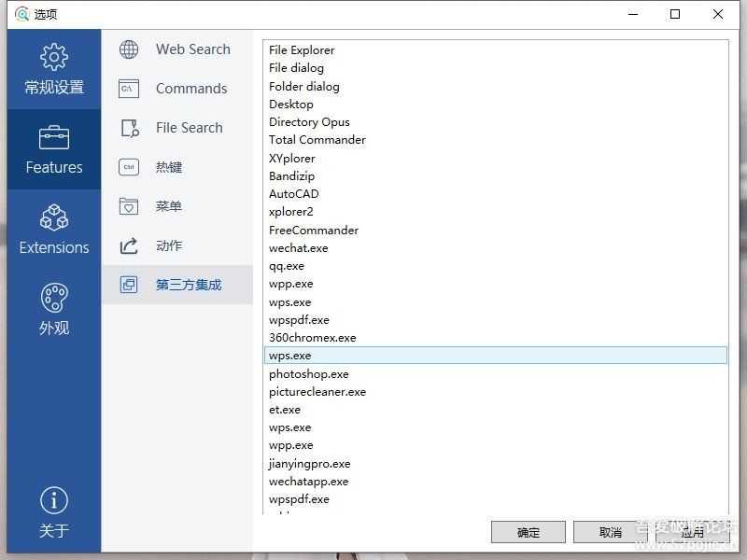Select the Commands terminal icon

[129, 89]
